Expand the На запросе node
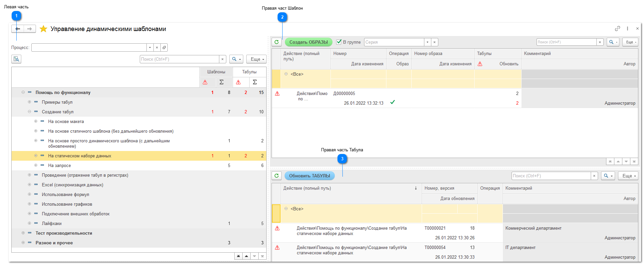Viewport: 644px width, 266px height. point(36,165)
